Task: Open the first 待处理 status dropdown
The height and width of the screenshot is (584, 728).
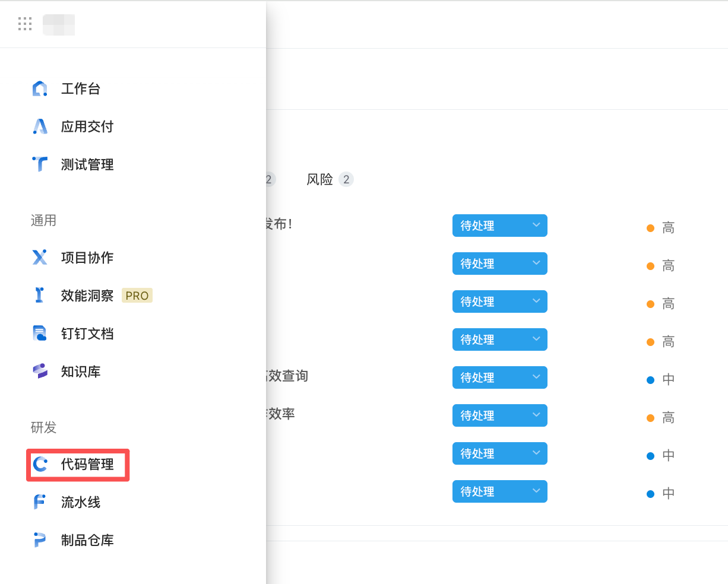Action: click(x=500, y=226)
